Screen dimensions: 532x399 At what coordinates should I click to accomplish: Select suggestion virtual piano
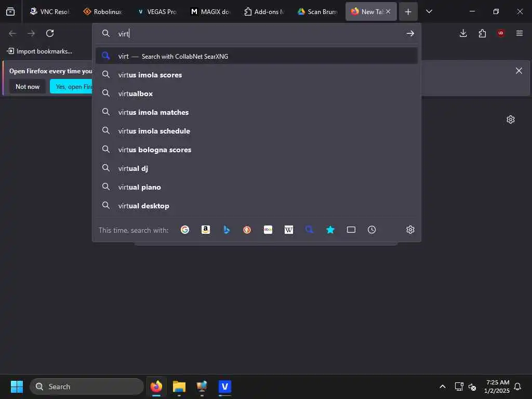tap(257, 187)
